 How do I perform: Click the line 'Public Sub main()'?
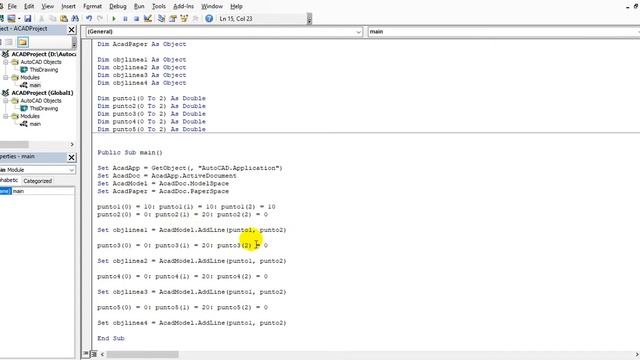(x=130, y=152)
